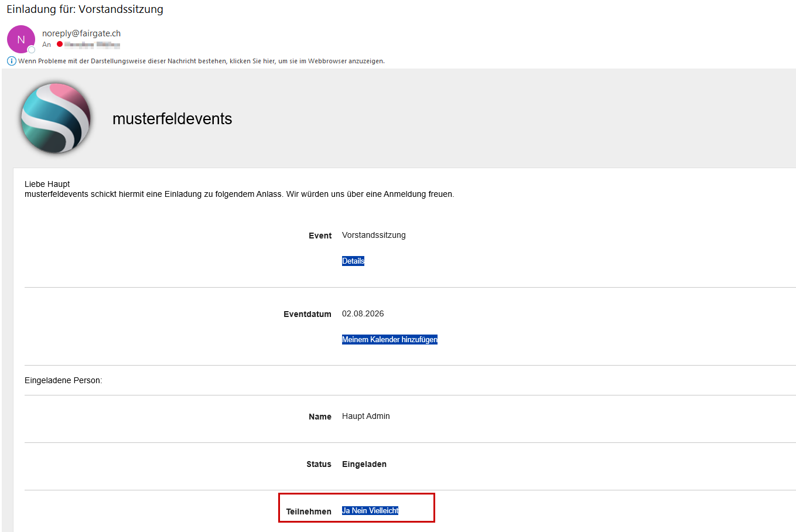Click the musterfeldevents round logo
Viewport: 796px width, 532px height.
[56, 118]
